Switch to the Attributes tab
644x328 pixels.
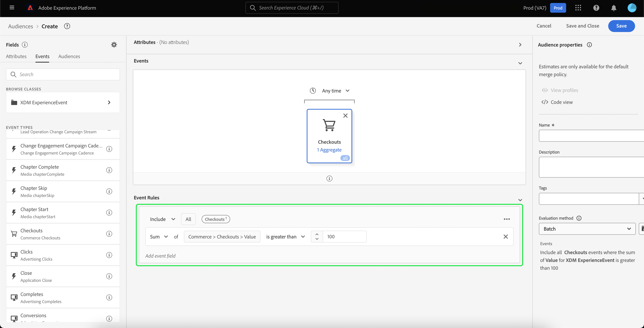(x=16, y=56)
